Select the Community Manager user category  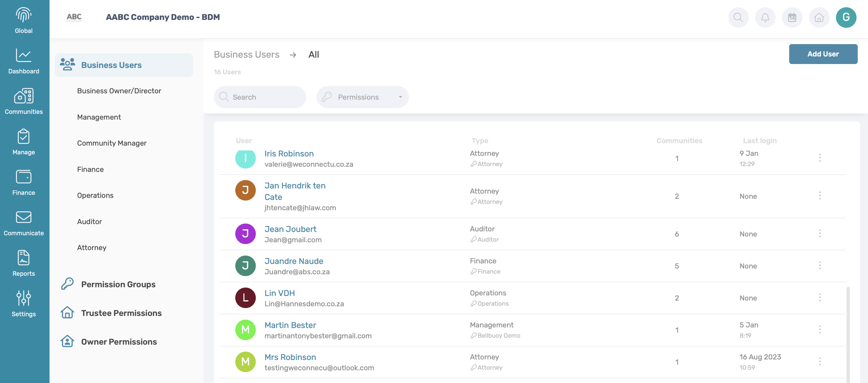(x=111, y=143)
